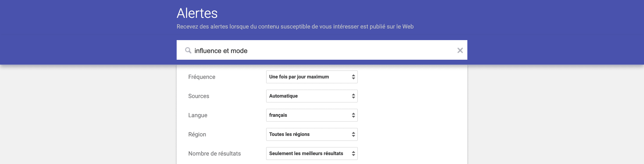This screenshot has height=164, width=644.
Task: Open the Région dropdown showing Toutes les régions
Action: pyautogui.click(x=312, y=134)
